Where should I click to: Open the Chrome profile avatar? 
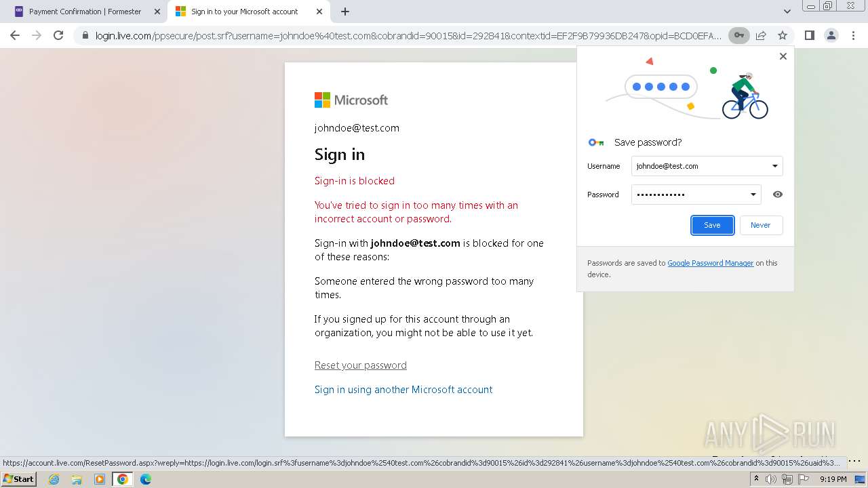pyautogui.click(x=831, y=35)
